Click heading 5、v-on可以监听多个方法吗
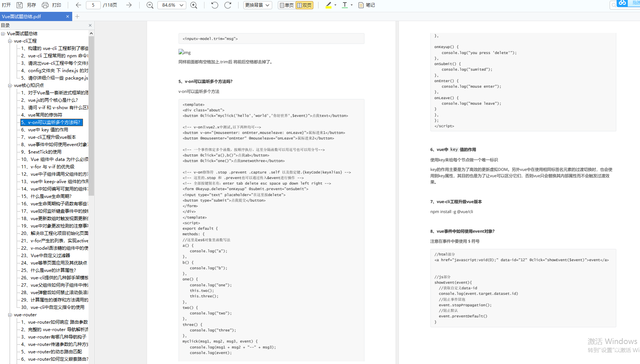The width and height of the screenshot is (640, 364). pyautogui.click(x=205, y=81)
